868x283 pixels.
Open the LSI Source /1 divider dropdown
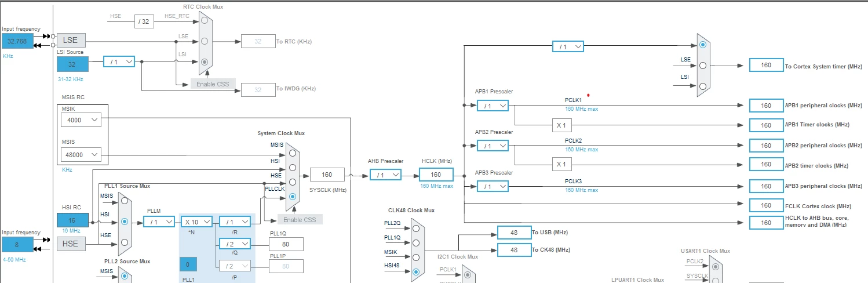(119, 61)
